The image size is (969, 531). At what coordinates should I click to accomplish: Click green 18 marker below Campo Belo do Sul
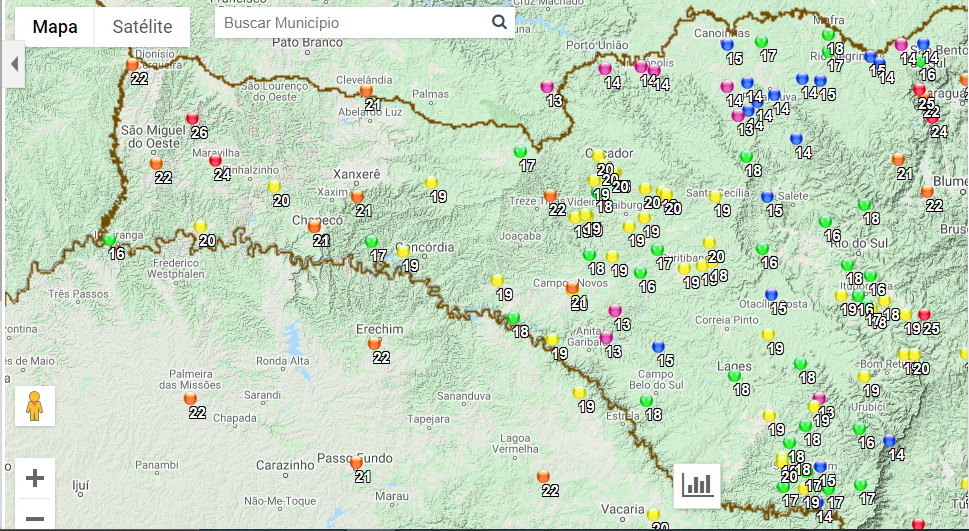(x=646, y=401)
